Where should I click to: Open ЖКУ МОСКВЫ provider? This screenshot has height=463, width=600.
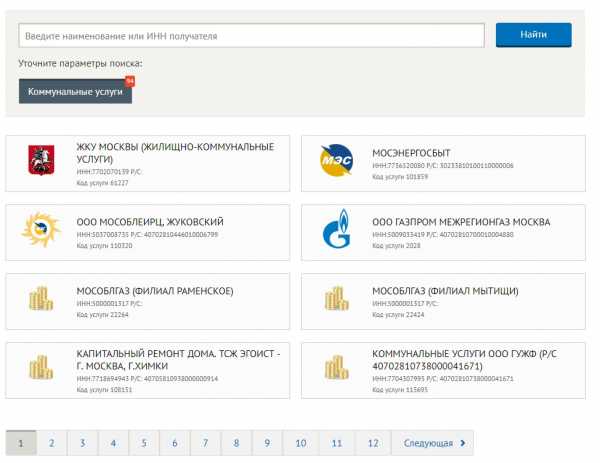pyautogui.click(x=148, y=163)
